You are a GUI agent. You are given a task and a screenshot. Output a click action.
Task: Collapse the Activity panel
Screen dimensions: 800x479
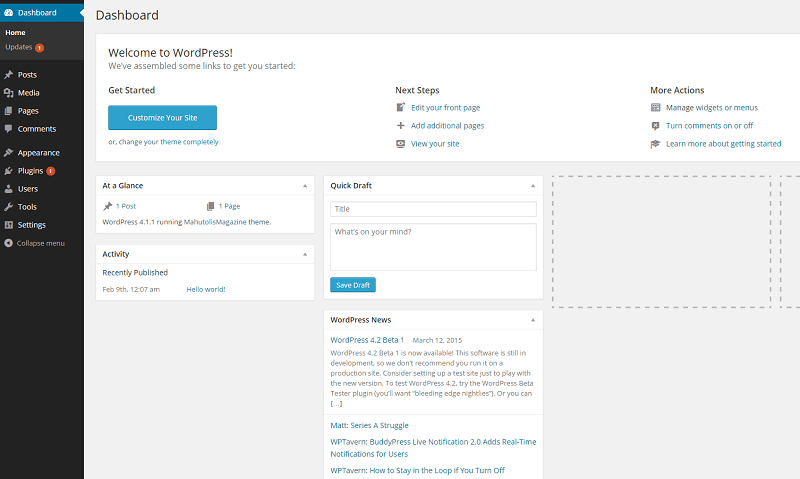tap(305, 254)
